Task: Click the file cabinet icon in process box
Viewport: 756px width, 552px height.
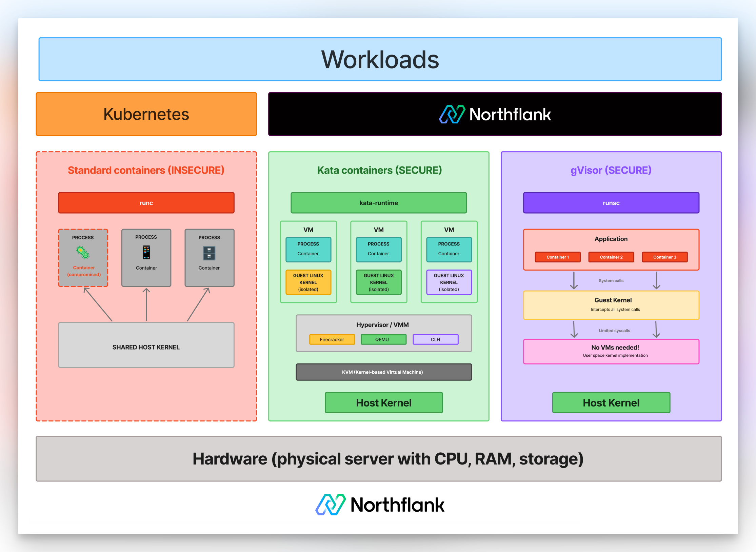Action: 209,253
